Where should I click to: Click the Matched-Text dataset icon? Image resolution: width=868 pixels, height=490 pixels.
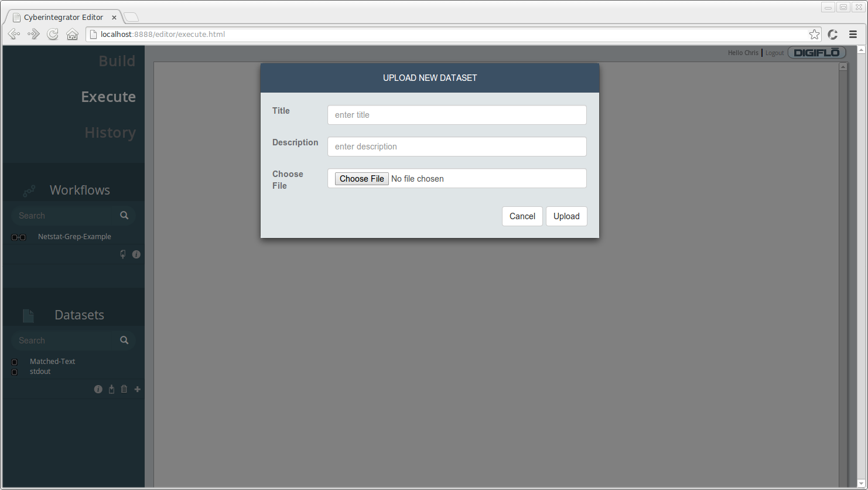(x=15, y=362)
